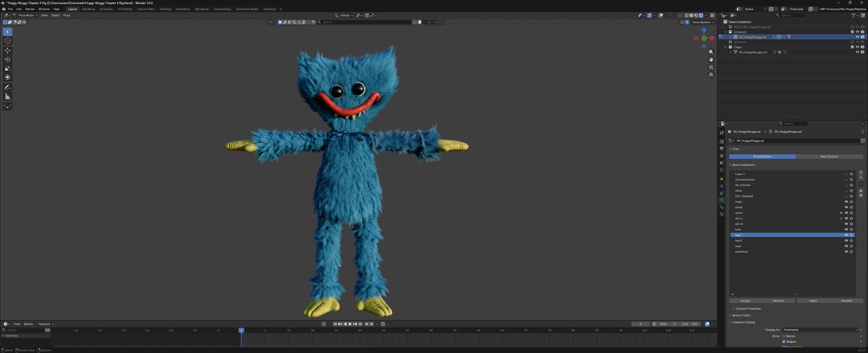868x353 pixels.
Task: Expand the Motion Paths panel
Action: click(x=741, y=315)
